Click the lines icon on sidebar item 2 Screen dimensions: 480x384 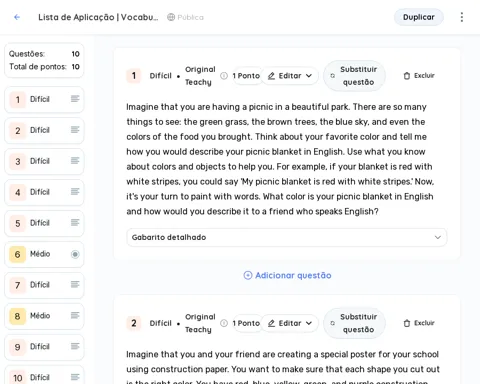click(75, 130)
